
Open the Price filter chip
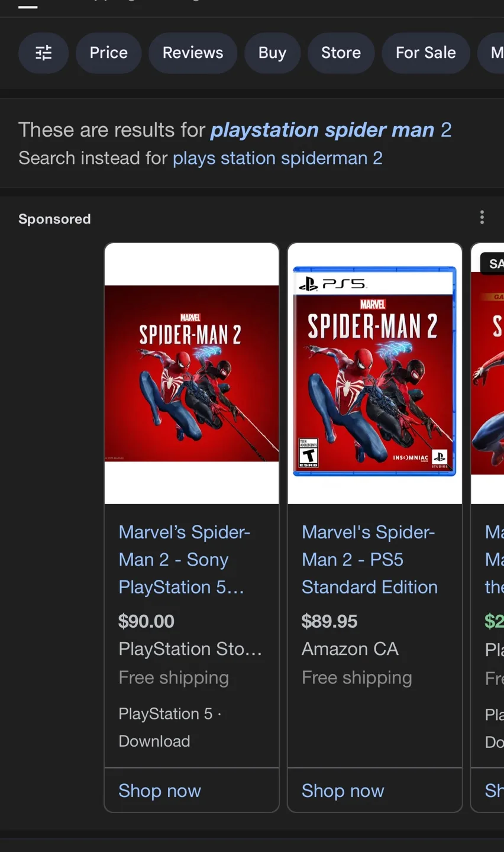pos(108,53)
